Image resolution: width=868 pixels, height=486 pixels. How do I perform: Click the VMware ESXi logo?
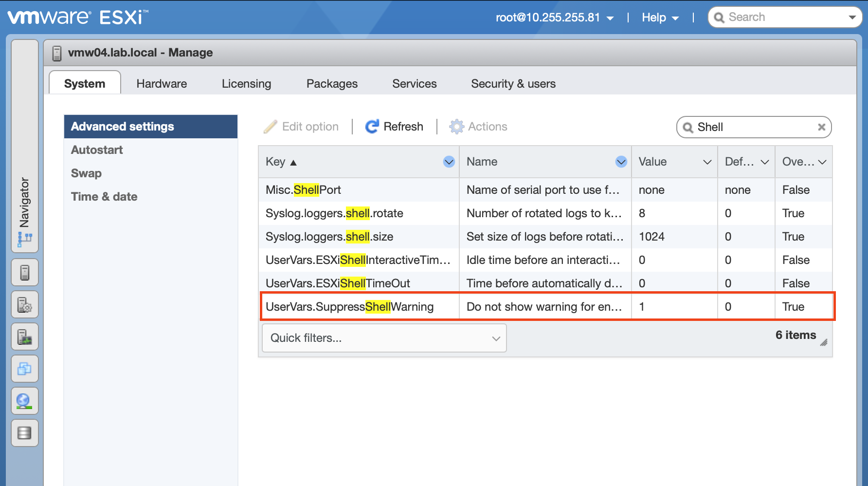tap(78, 17)
